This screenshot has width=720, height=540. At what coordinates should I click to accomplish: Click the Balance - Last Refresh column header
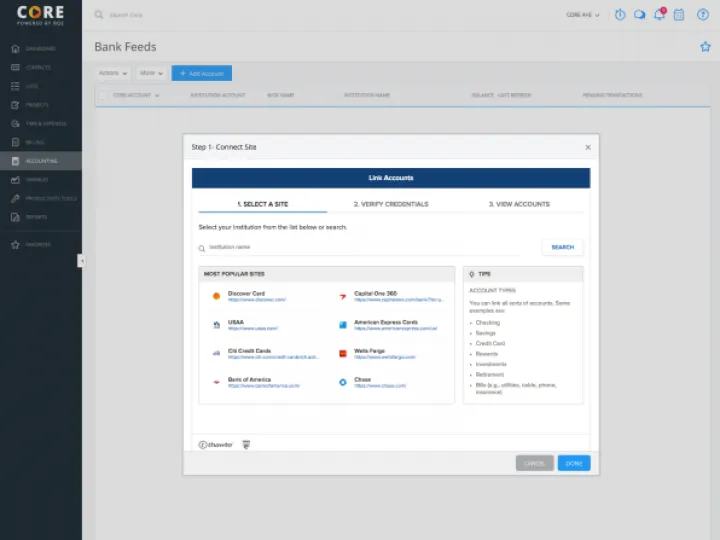[501, 95]
